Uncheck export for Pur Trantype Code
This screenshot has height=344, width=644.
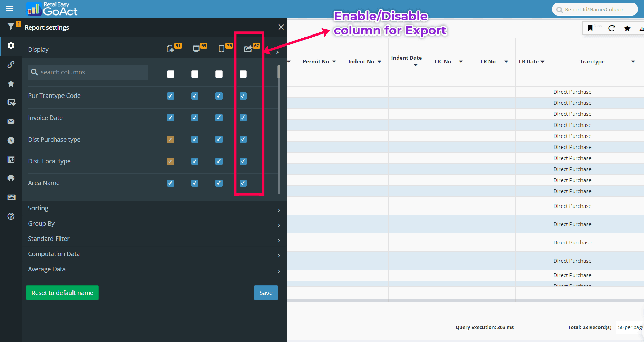pyautogui.click(x=243, y=96)
